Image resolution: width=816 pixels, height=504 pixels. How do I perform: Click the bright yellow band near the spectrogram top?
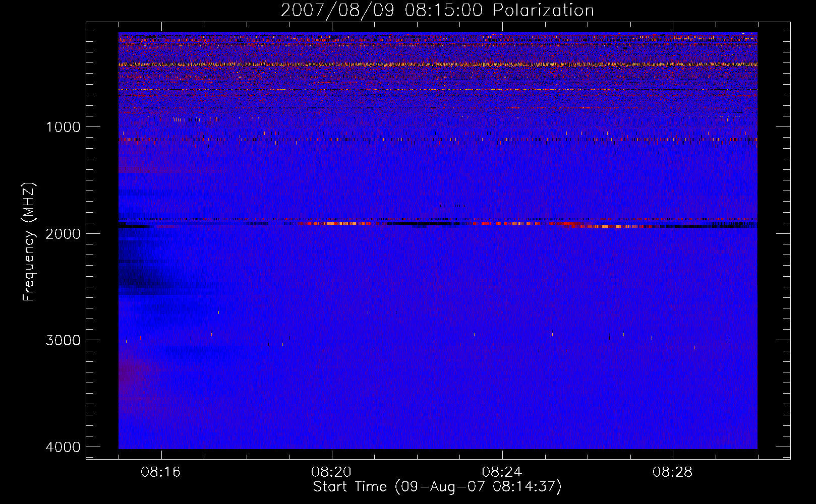coord(438,65)
